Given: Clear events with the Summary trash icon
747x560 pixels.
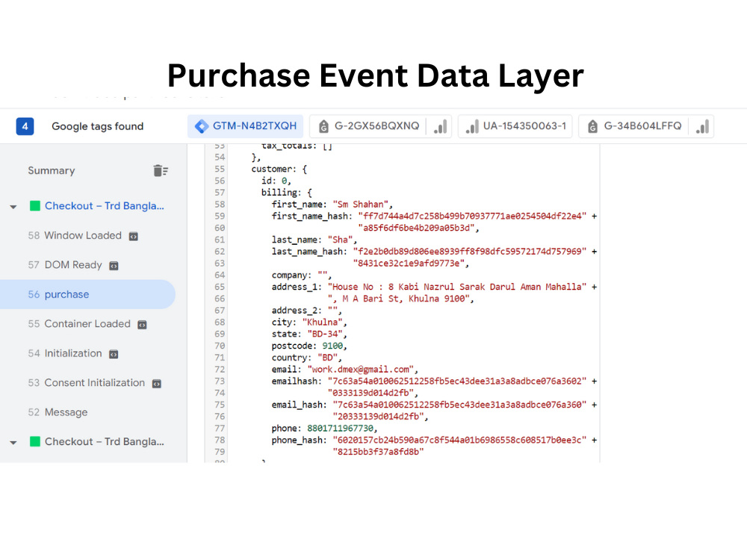Looking at the screenshot, I should pyautogui.click(x=161, y=170).
